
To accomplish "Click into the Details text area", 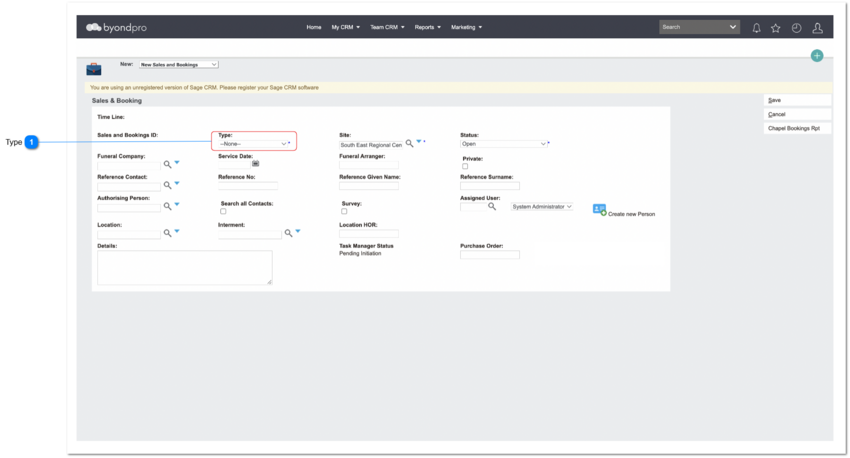I will 185,267.
